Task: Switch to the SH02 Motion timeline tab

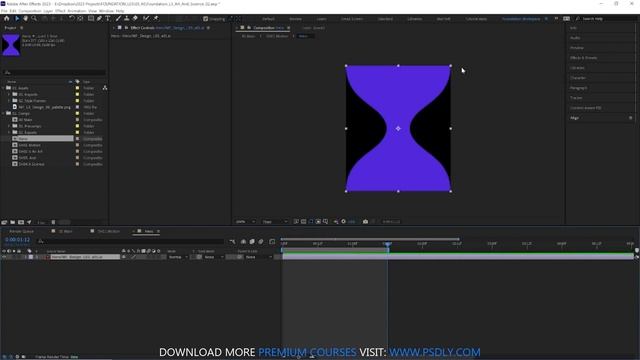Action: pos(108,231)
